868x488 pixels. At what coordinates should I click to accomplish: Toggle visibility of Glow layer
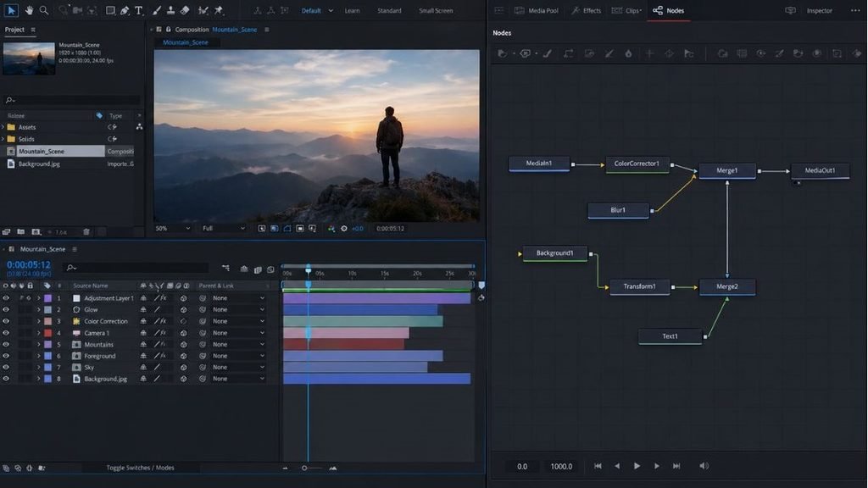(x=6, y=310)
